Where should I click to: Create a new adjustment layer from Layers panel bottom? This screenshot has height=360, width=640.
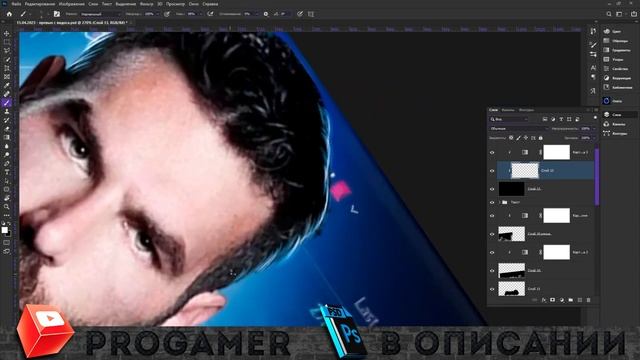point(562,300)
